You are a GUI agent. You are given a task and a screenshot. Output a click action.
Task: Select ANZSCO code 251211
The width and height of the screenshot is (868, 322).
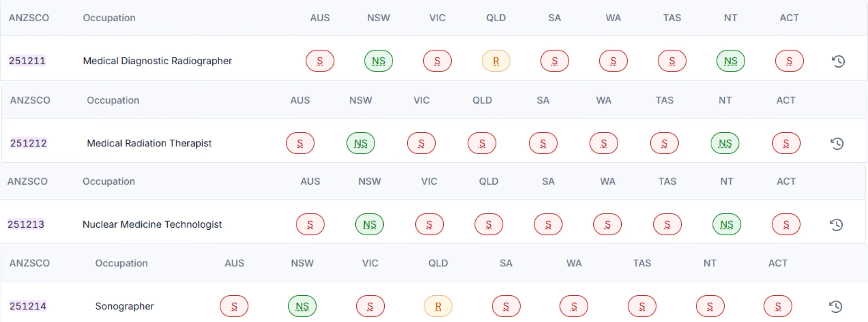27,61
